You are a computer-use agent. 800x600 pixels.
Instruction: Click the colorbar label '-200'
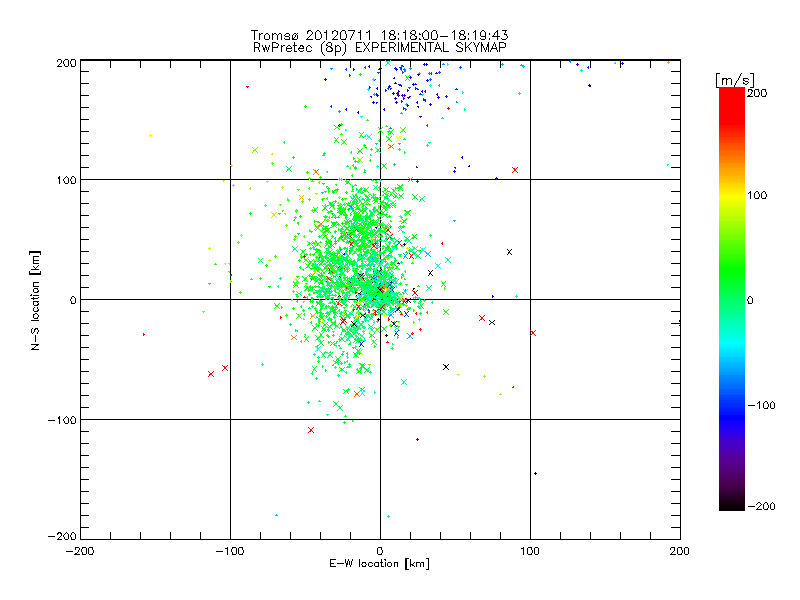761,506
